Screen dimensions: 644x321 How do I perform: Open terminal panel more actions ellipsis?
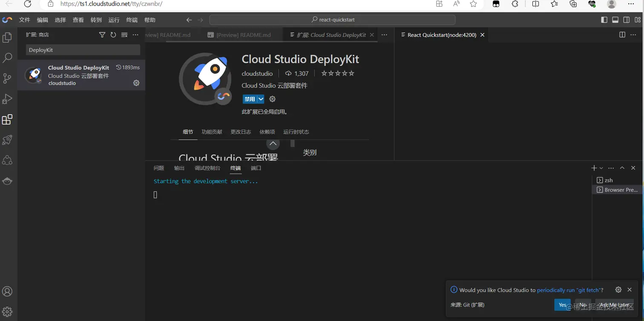(x=611, y=168)
